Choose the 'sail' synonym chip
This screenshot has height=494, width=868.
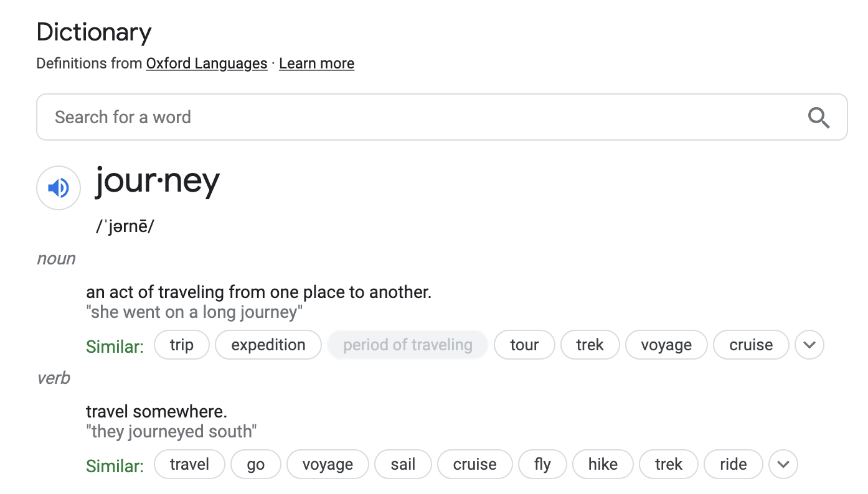pyautogui.click(x=403, y=464)
